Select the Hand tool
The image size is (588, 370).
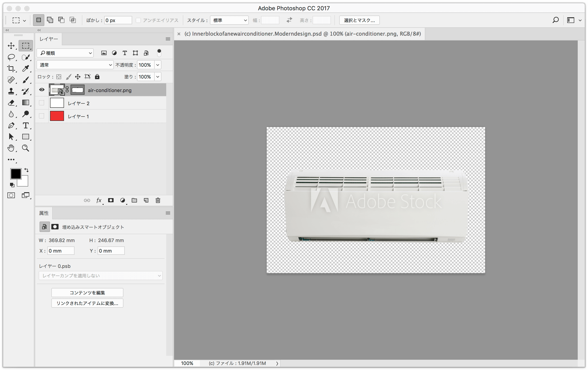click(11, 148)
